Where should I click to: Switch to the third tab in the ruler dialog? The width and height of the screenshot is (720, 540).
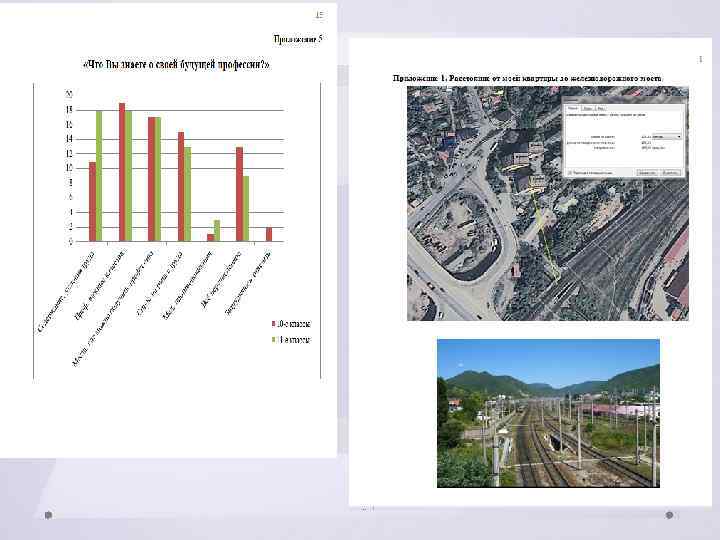pos(601,108)
